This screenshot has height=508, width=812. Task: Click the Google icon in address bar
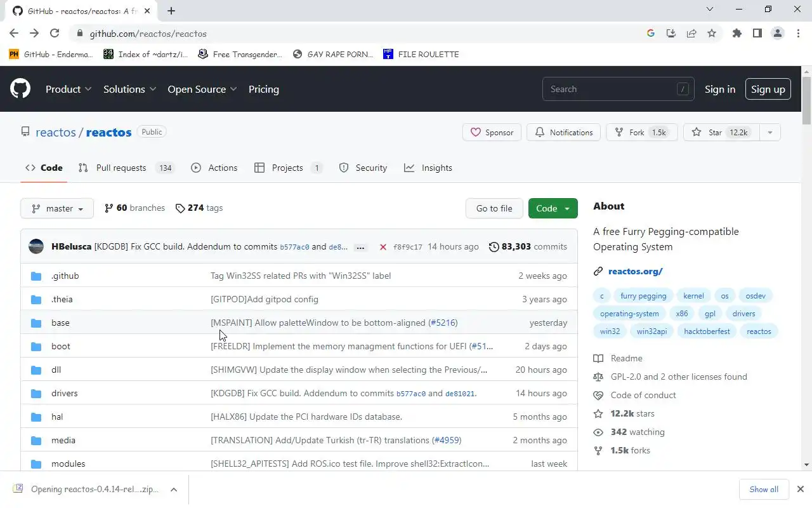coord(651,34)
